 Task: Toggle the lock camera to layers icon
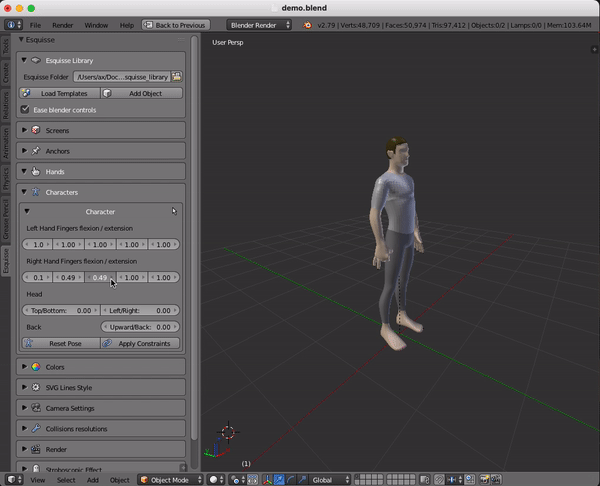click(425, 479)
